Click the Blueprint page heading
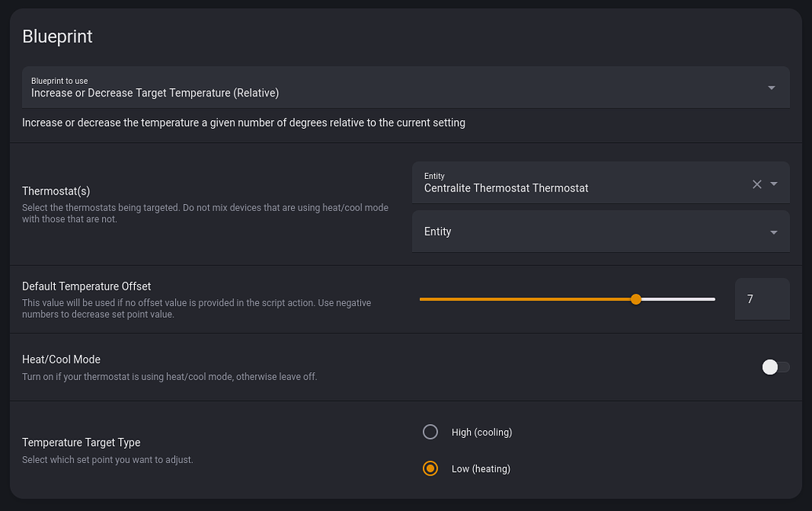This screenshot has height=511, width=812. [x=57, y=36]
